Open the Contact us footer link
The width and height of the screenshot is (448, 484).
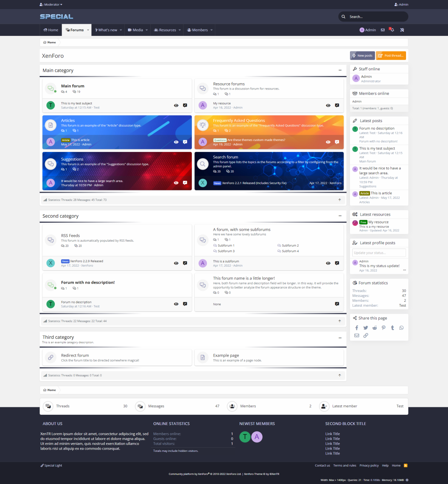coord(322,465)
